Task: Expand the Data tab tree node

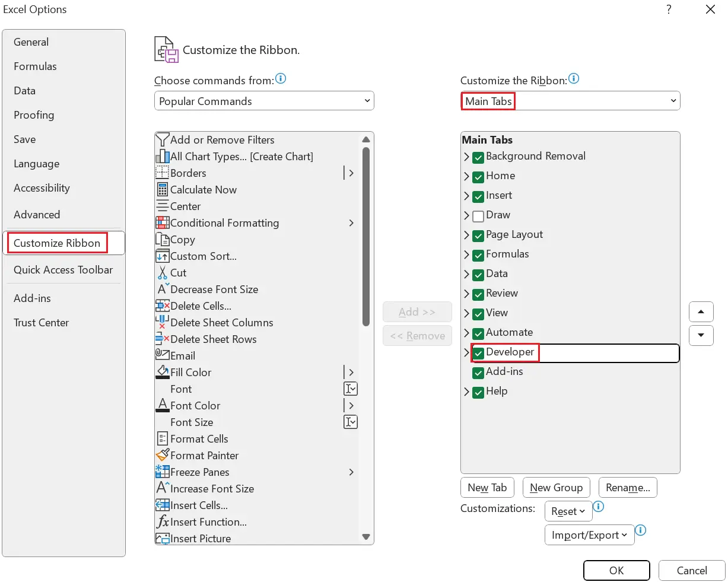Action: coord(466,275)
